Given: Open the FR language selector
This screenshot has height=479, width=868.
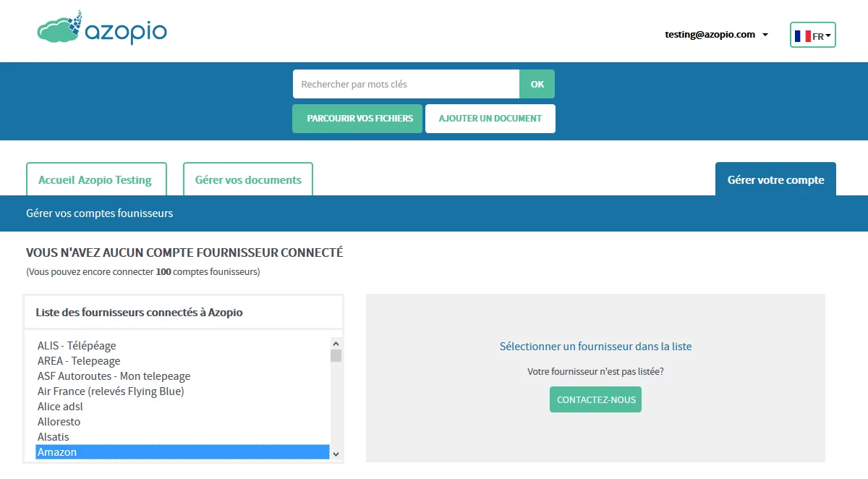Looking at the screenshot, I should pos(813,35).
